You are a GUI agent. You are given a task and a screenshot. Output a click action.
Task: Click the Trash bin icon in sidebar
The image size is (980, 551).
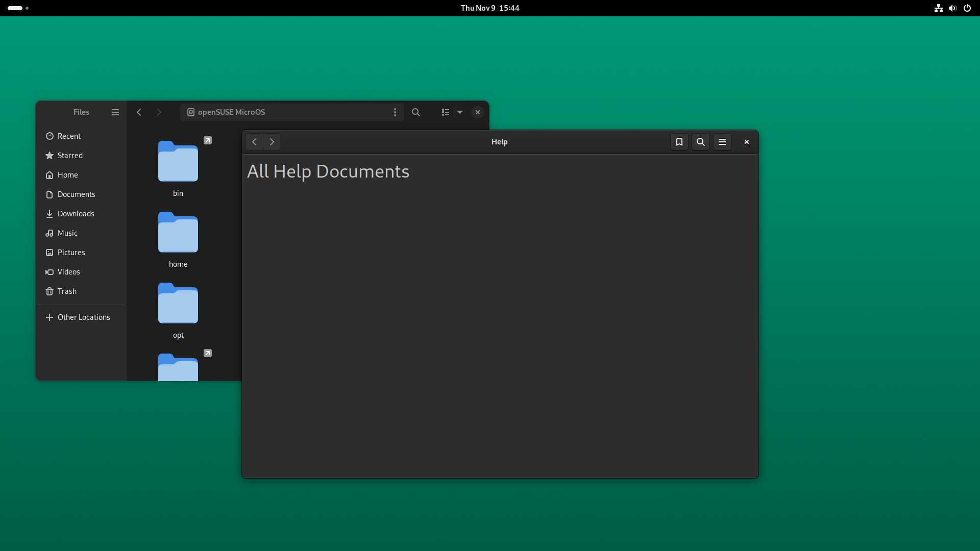[50, 291]
